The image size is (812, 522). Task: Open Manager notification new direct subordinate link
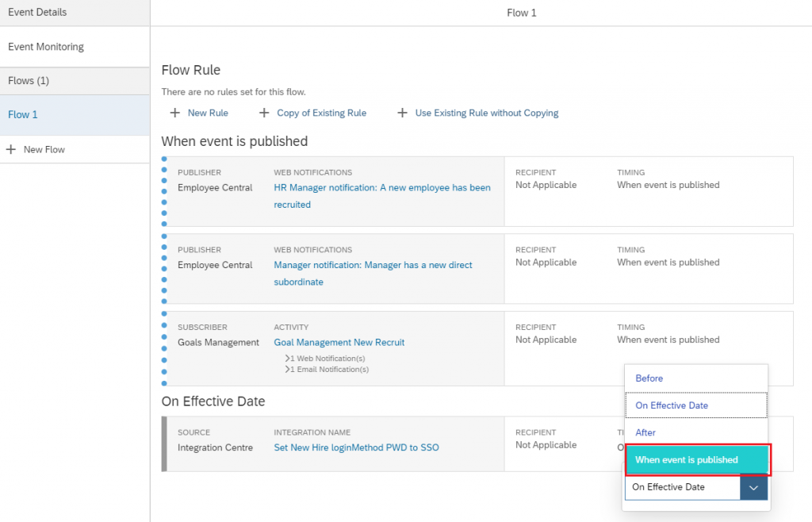click(x=373, y=273)
